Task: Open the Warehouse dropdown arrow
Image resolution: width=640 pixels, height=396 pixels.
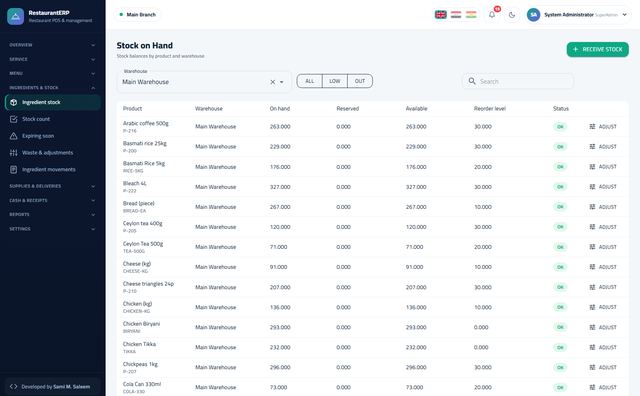Action: click(x=282, y=82)
